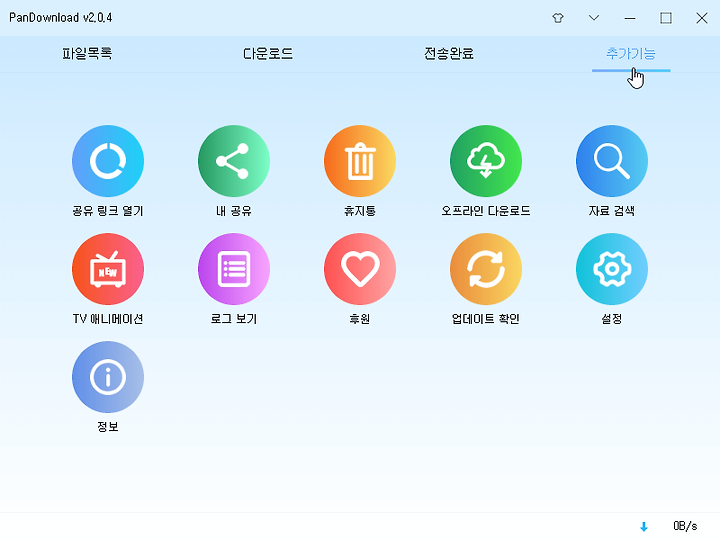Viewport: 720px width, 540px height.
Task: Click the skin shirt icon in title bar
Action: point(558,18)
